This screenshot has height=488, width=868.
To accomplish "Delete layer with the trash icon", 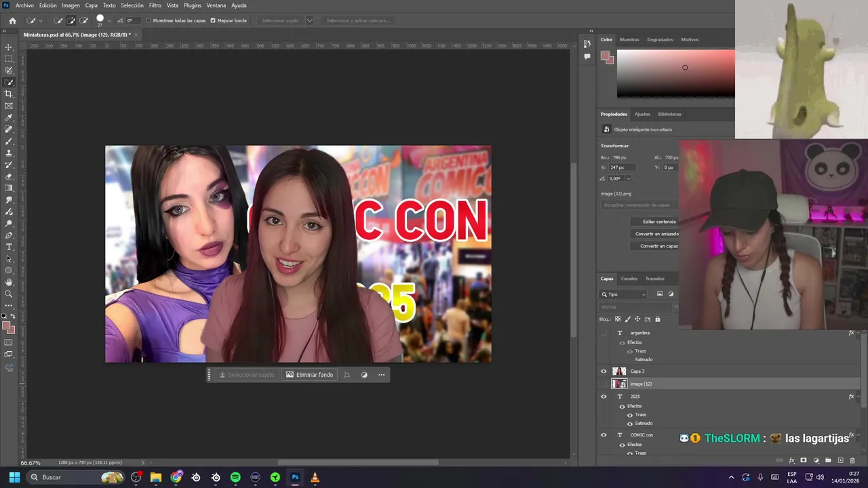I will click(x=852, y=460).
